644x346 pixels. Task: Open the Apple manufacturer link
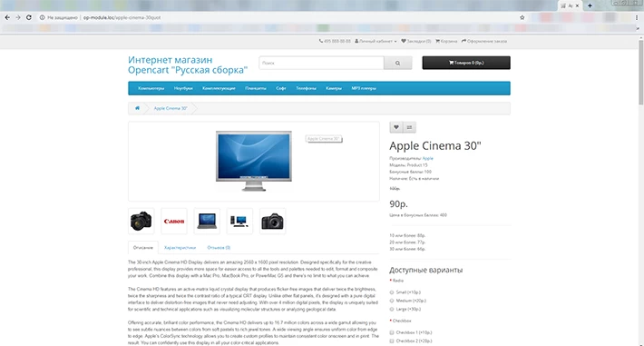tap(427, 158)
